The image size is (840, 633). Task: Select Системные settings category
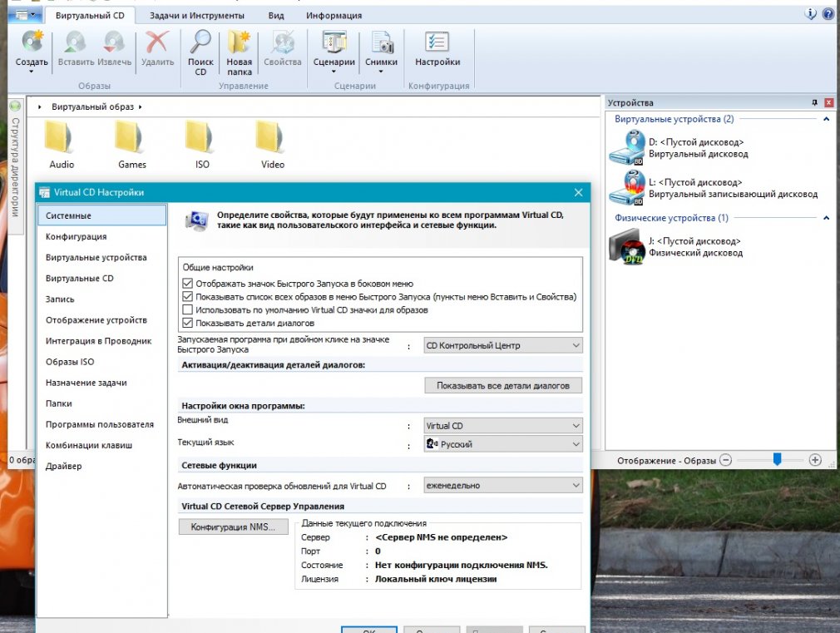pyautogui.click(x=102, y=215)
